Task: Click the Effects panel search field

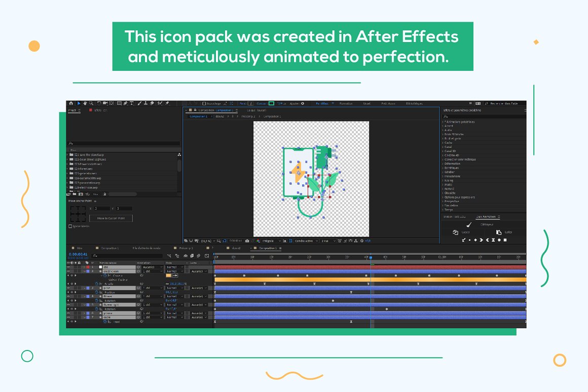Action: [484, 116]
